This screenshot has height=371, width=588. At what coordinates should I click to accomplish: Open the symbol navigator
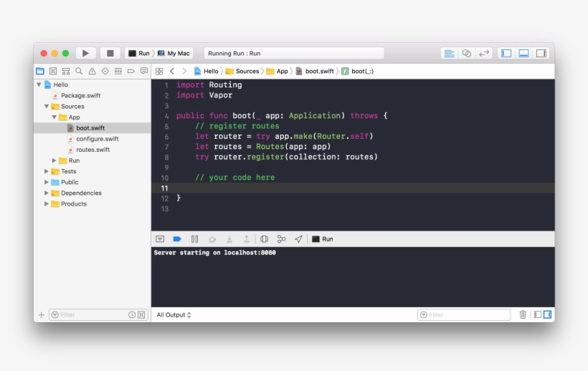pyautogui.click(x=66, y=71)
